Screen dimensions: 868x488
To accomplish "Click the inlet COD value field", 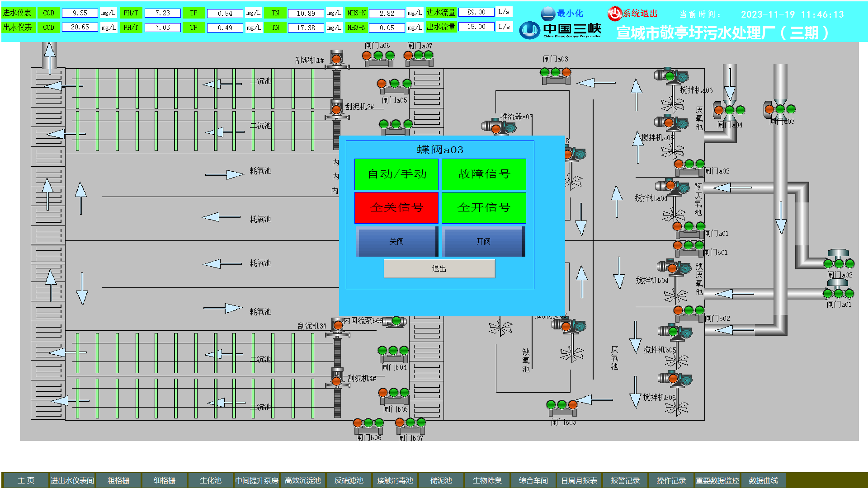I will coord(80,13).
